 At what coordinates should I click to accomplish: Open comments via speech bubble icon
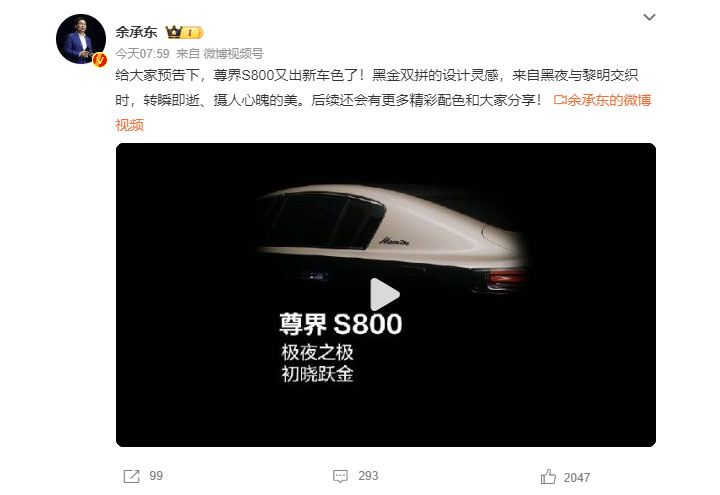point(340,476)
